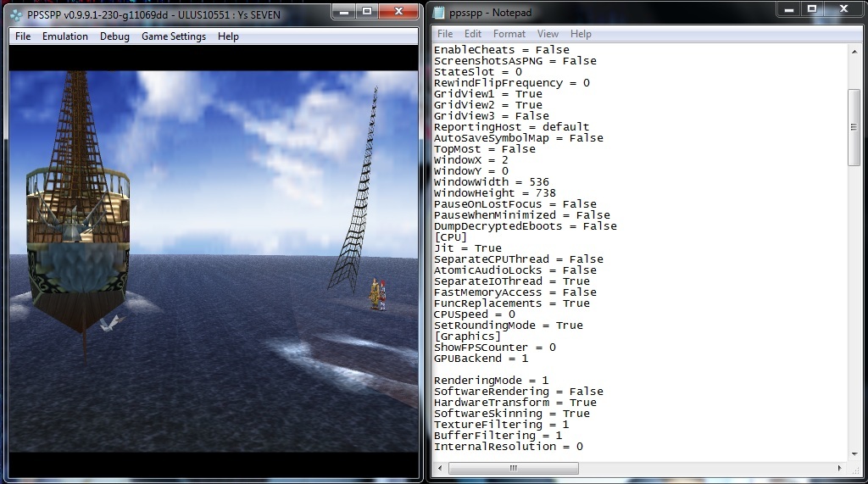Open Notepad's Edit menu
The width and height of the screenshot is (868, 484).
(x=473, y=34)
